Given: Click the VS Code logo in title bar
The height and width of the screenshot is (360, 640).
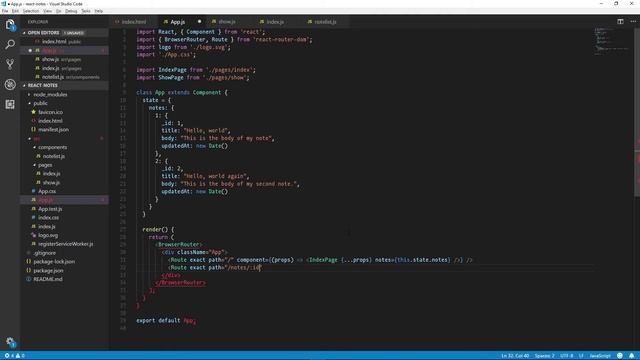Looking at the screenshot, I should 4,4.
